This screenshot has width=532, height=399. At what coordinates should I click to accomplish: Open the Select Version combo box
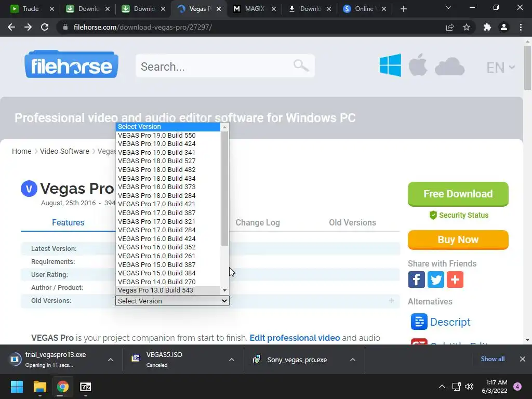[172, 301]
